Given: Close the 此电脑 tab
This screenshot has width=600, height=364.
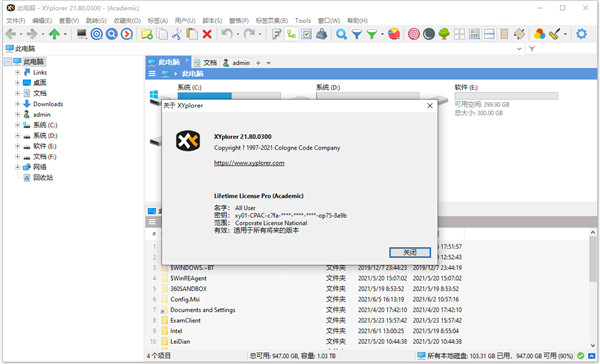Looking at the screenshot, I should [187, 60].
